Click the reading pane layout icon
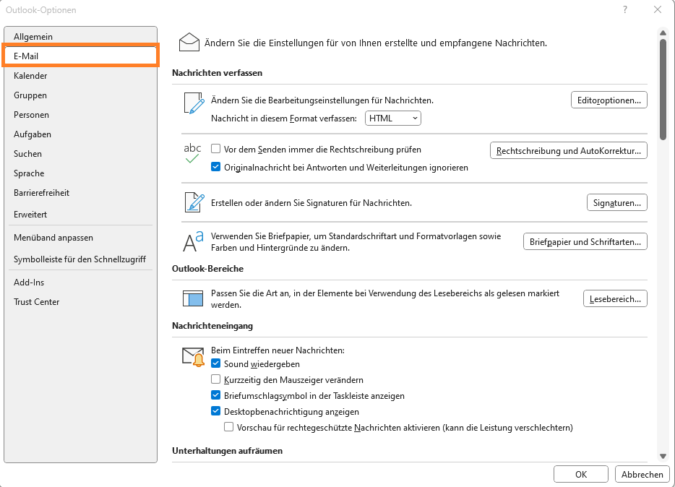This screenshot has height=487, width=675. (x=193, y=298)
